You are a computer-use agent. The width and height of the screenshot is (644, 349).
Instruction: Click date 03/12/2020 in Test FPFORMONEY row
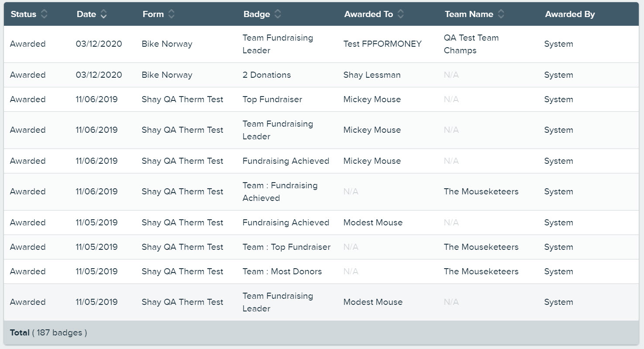(x=99, y=44)
